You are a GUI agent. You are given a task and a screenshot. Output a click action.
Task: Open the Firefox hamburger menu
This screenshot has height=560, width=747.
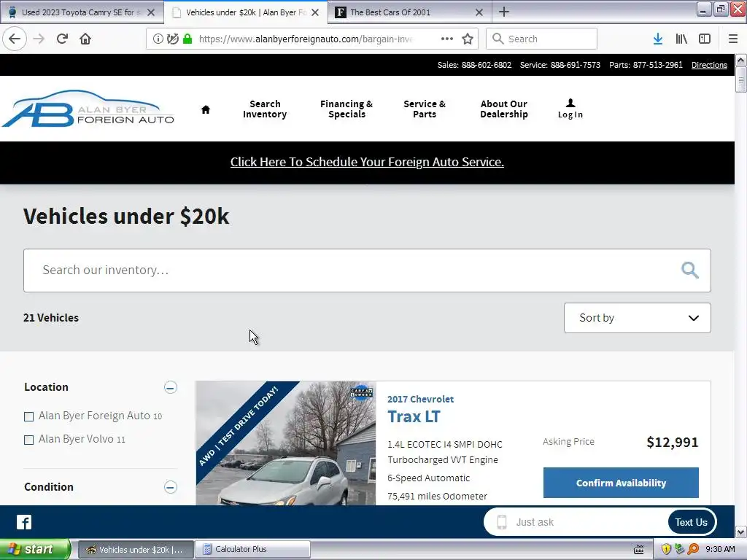pos(733,39)
